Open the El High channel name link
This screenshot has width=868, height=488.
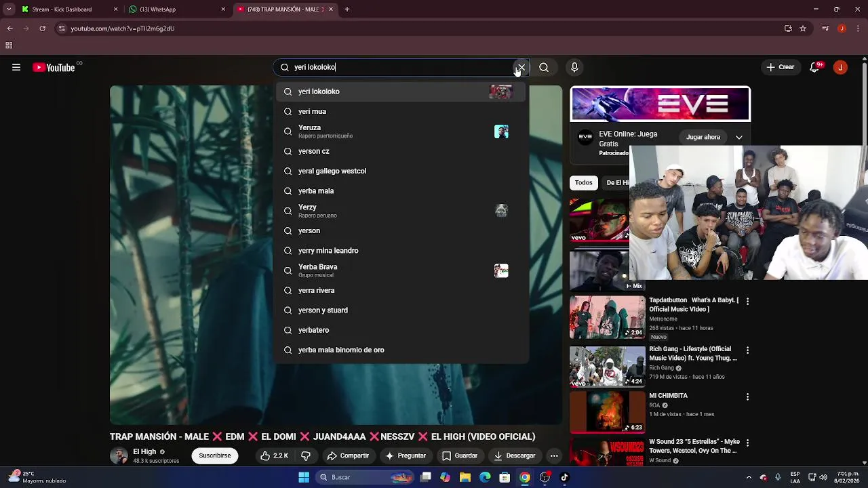144,451
